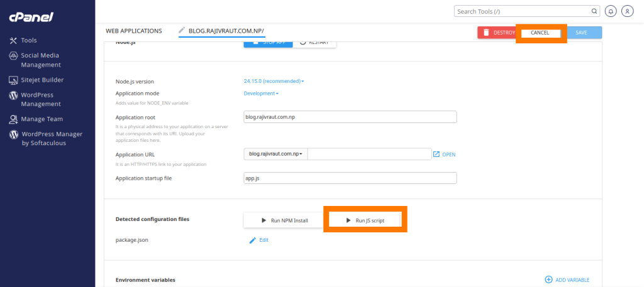
Task: Click pencil icon beside BLOG.RAJIVRAUT.COM.NP/
Action: 182,30
